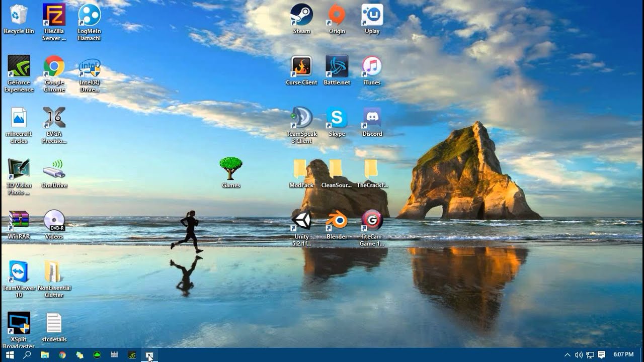Screen dimensions: 644x362
Task: Select the minecraft circles image file
Action: (19, 125)
